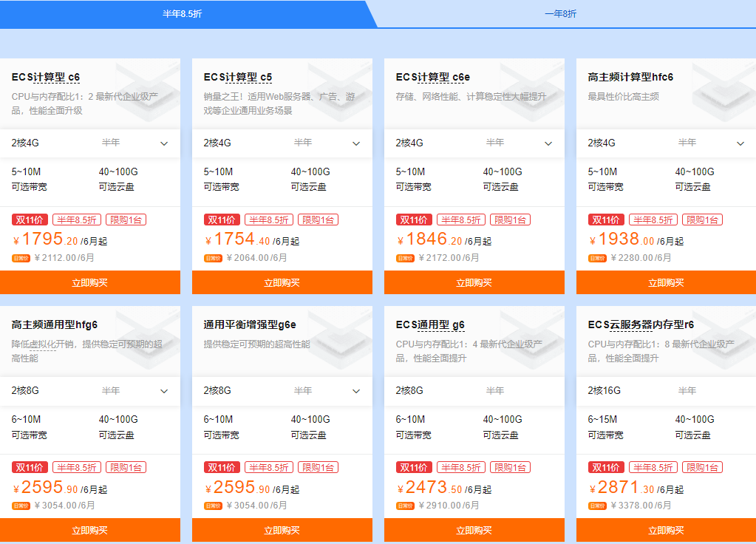Screen dimensions: 756x544
Task: Expand the 2核4G dropdown for ECS计算型 c6
Action: pos(90,143)
